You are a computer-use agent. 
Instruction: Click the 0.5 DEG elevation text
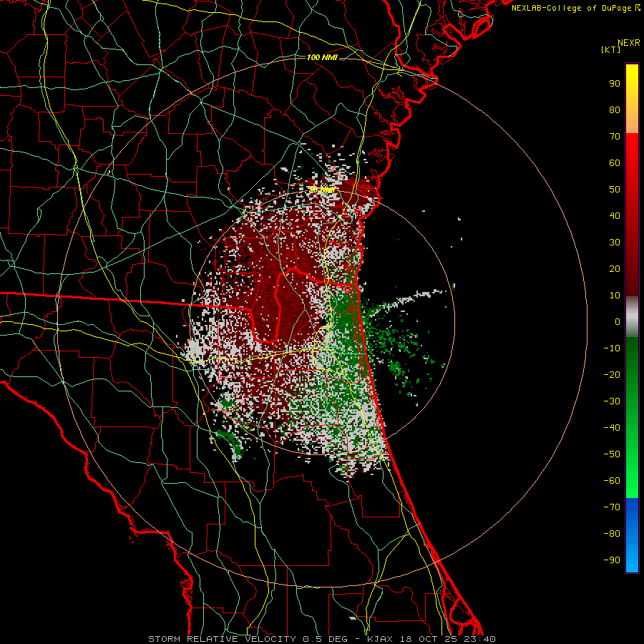tap(325, 639)
